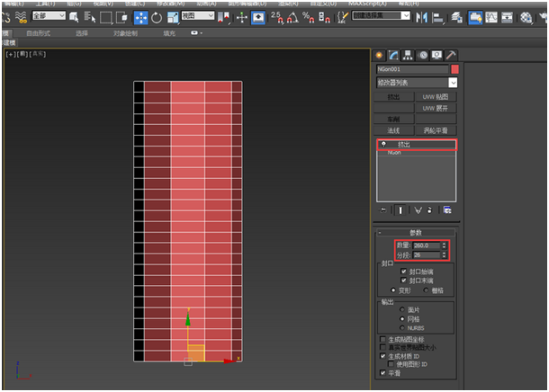The width and height of the screenshot is (549, 392).
Task: Select the Select and Move tool
Action: [140, 17]
